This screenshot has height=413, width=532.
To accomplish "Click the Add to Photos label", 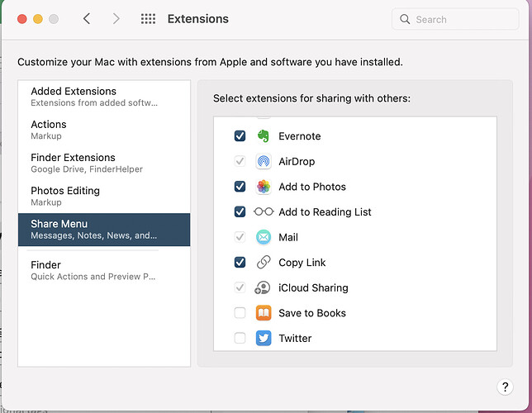I will pos(312,187).
